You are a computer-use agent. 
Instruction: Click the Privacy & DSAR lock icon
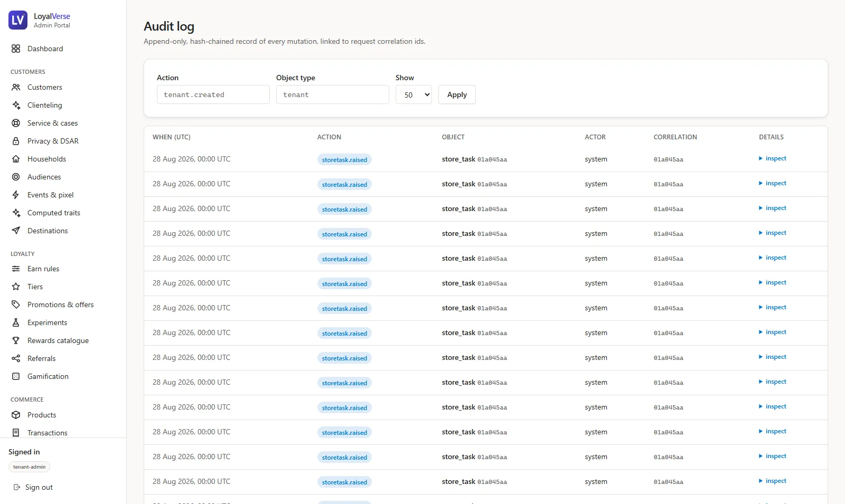16,141
